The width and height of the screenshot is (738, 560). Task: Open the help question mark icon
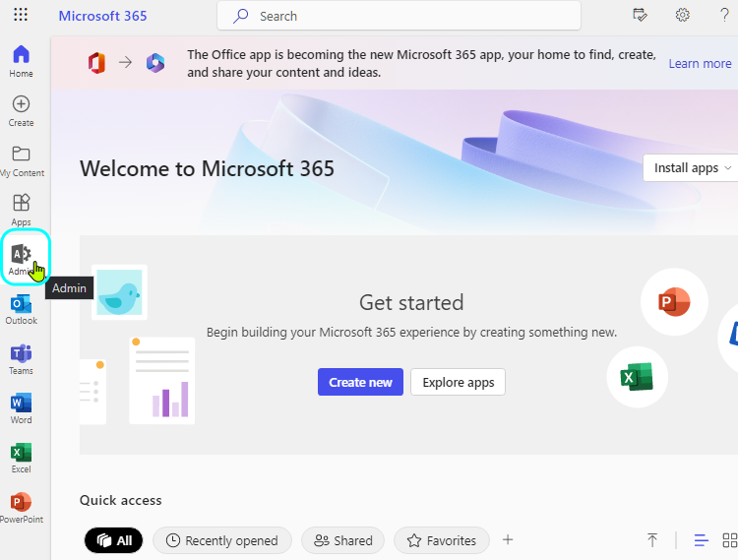[x=724, y=15]
